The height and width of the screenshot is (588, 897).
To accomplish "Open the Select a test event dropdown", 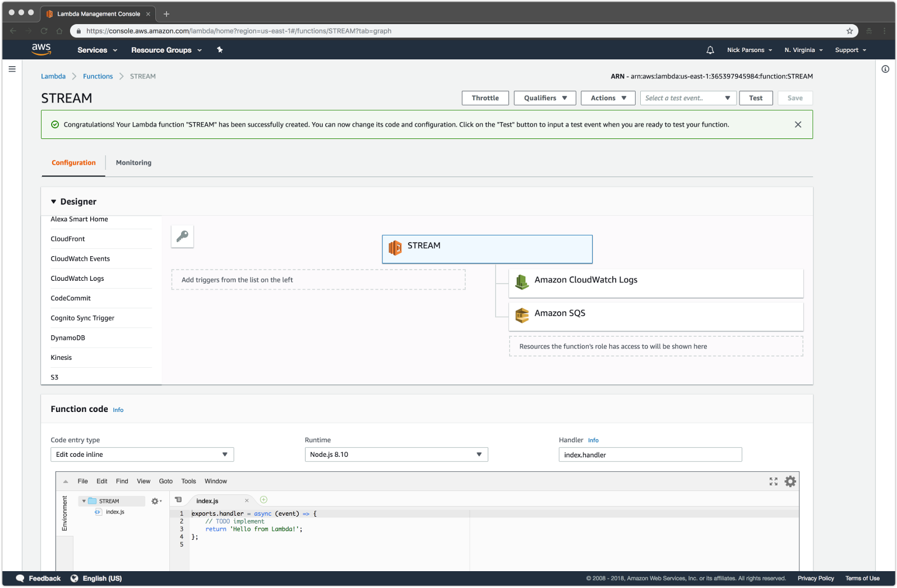I will (687, 98).
